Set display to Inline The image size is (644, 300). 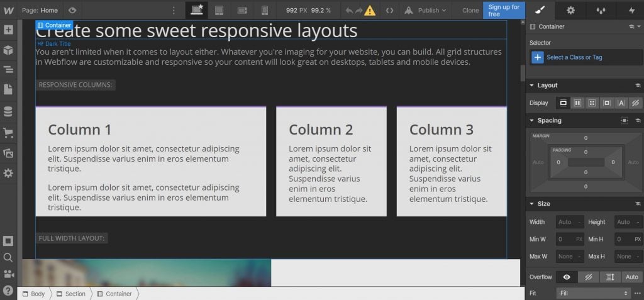point(621,103)
